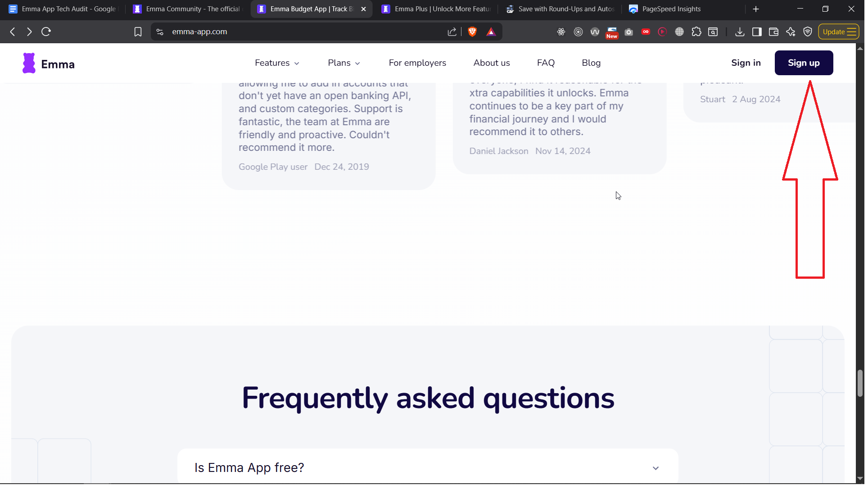Open the extension with the New badge
Screen dimensions: 868x485
612,32
